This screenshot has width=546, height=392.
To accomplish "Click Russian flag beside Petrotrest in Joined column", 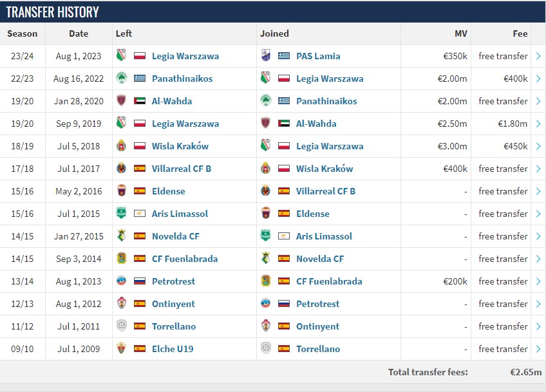I will coord(284,304).
